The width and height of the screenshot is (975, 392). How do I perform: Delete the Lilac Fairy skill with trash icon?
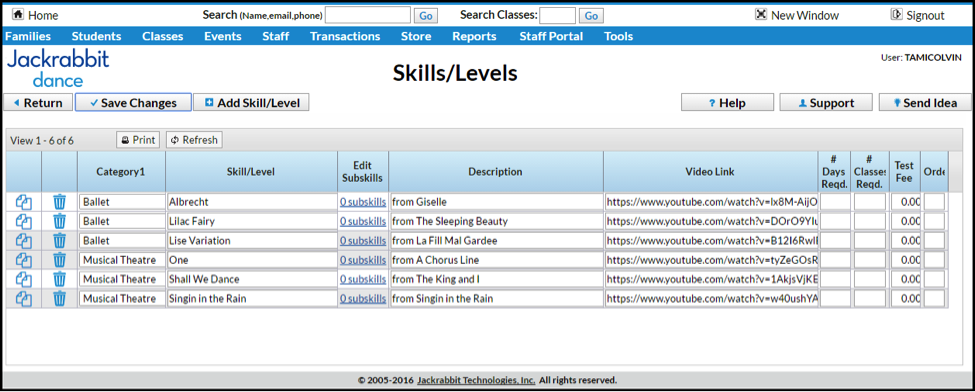tap(59, 222)
